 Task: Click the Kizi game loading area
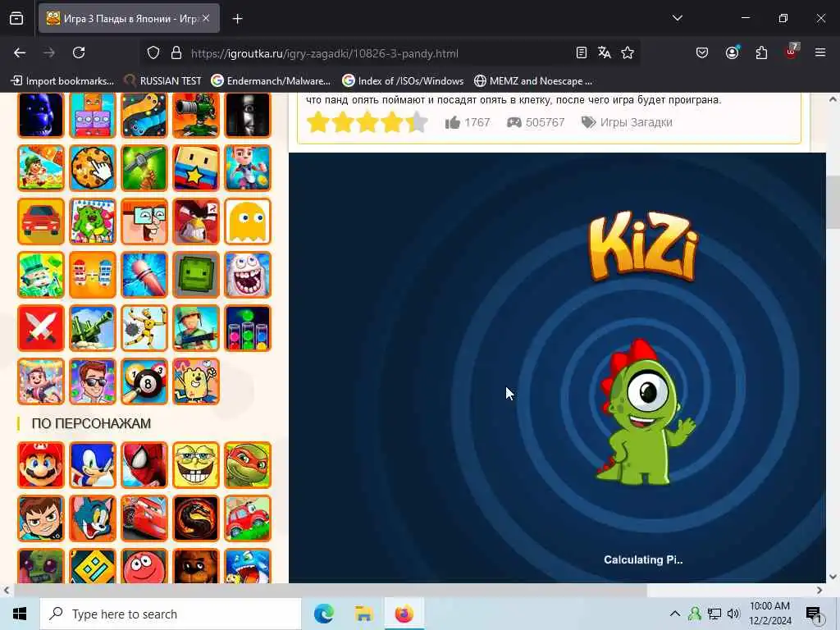click(x=557, y=367)
